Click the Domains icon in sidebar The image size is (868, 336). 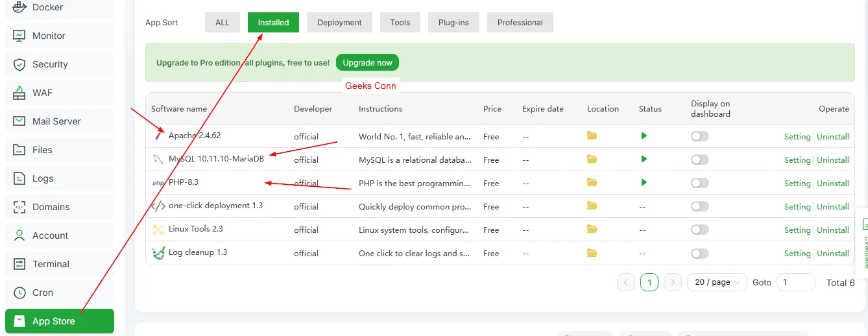click(19, 207)
